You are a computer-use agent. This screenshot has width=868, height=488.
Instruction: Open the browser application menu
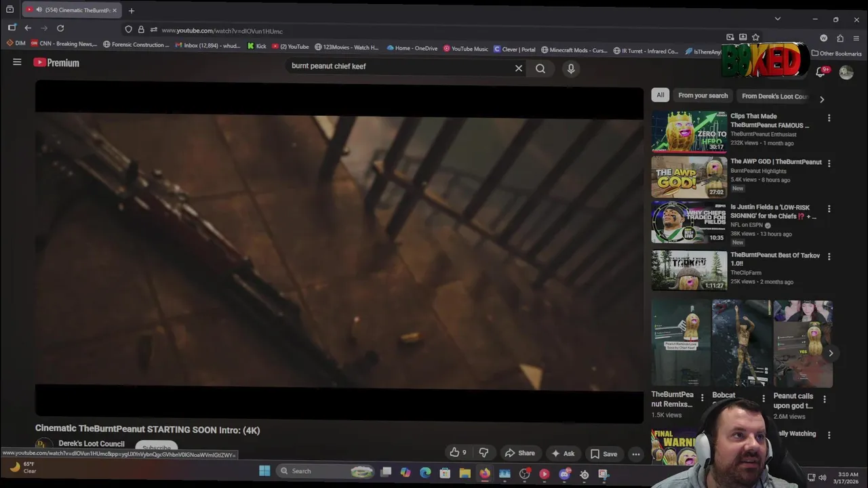[856, 39]
